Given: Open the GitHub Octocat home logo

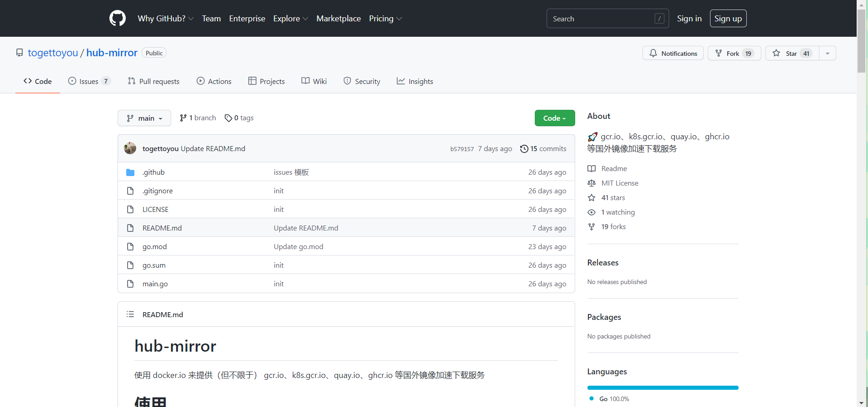Looking at the screenshot, I should pos(118,18).
